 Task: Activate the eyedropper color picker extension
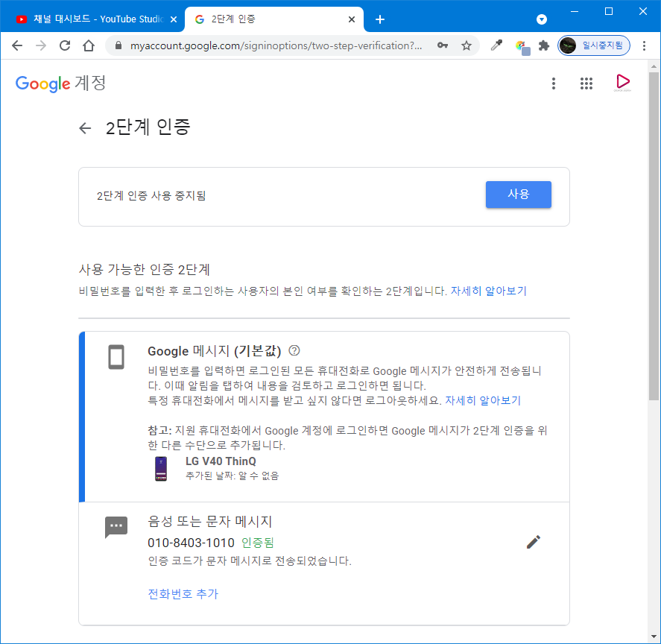(496, 45)
